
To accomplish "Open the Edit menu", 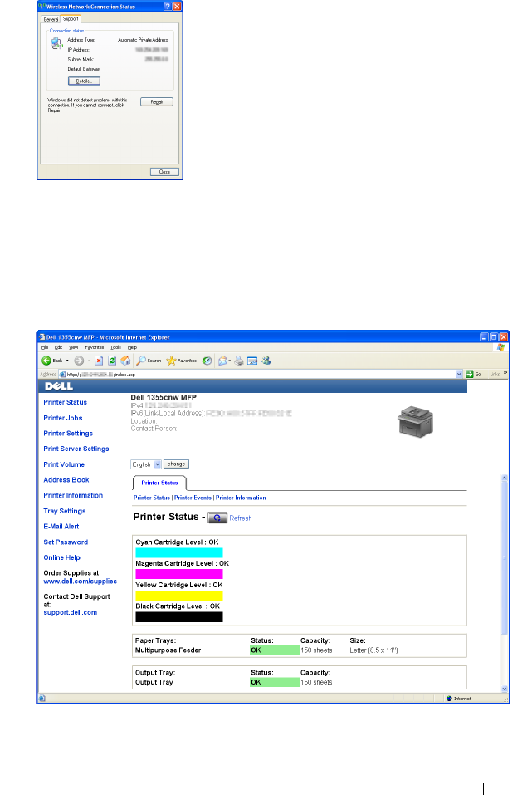I will (x=58, y=347).
